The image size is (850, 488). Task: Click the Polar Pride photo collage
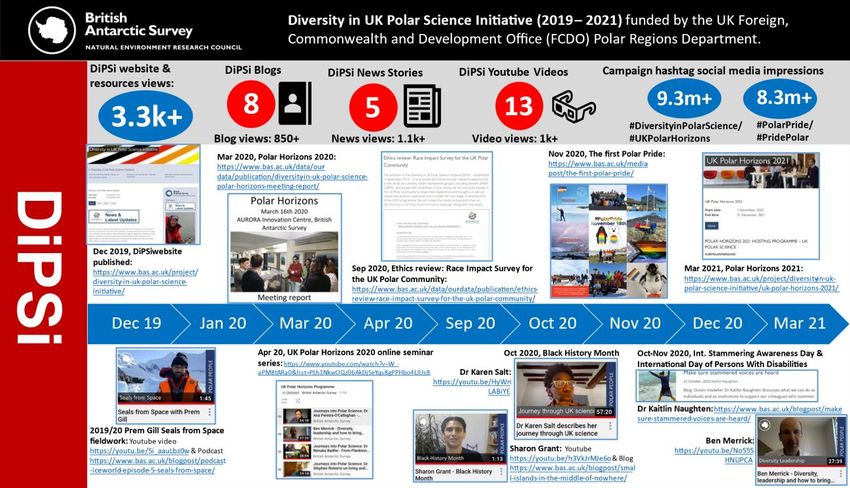pyautogui.click(x=609, y=241)
